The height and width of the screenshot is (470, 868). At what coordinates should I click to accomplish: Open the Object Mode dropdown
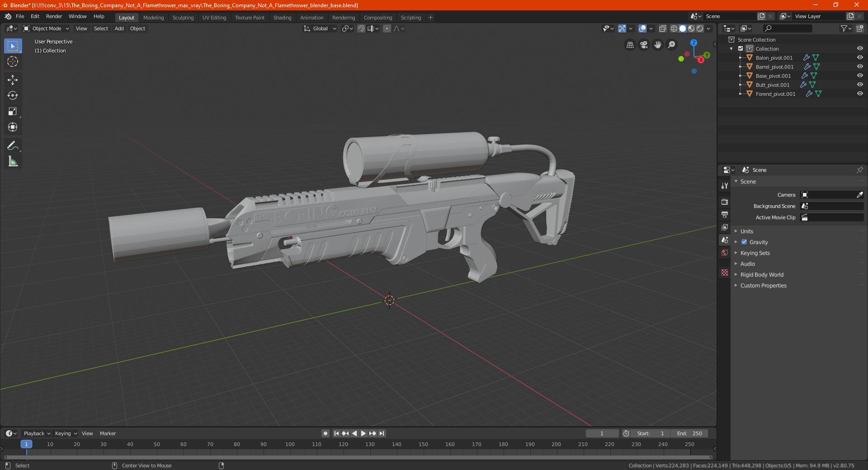point(46,28)
